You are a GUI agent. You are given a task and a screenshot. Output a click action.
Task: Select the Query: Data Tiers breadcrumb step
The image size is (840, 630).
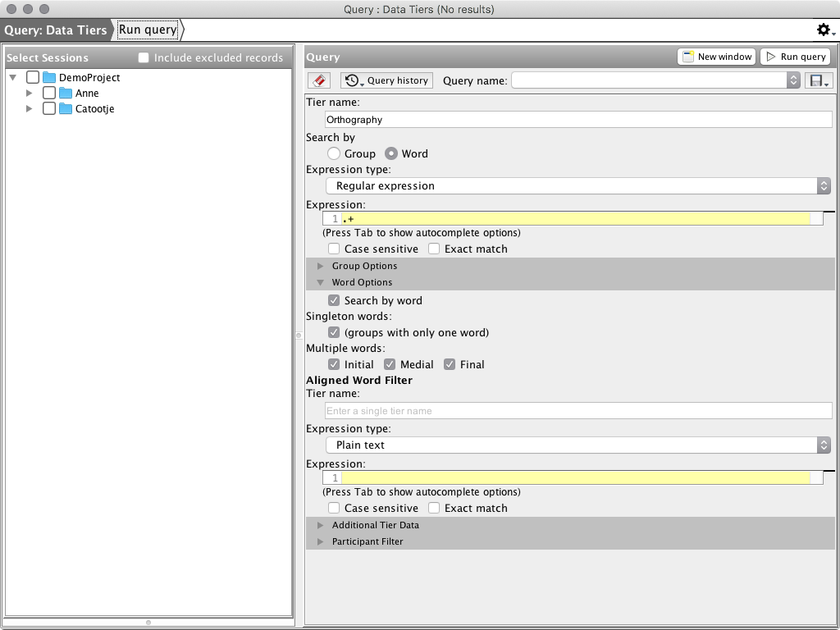[56, 30]
